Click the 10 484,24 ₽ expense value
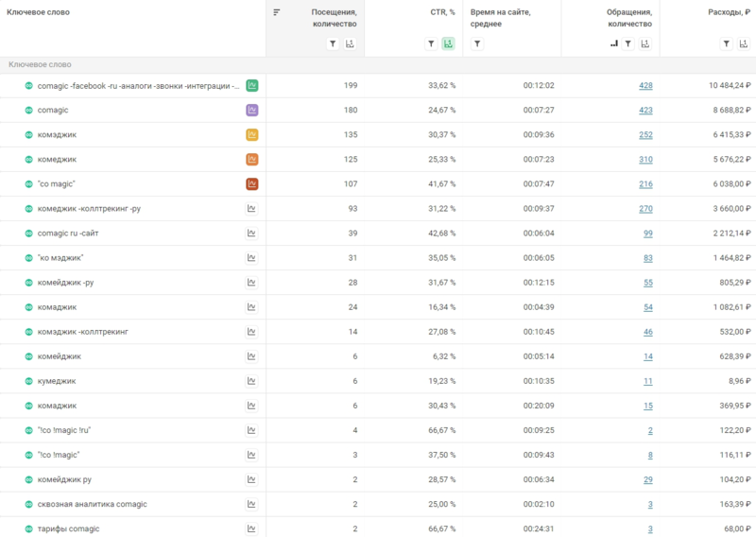This screenshot has width=756, height=537. (730, 85)
